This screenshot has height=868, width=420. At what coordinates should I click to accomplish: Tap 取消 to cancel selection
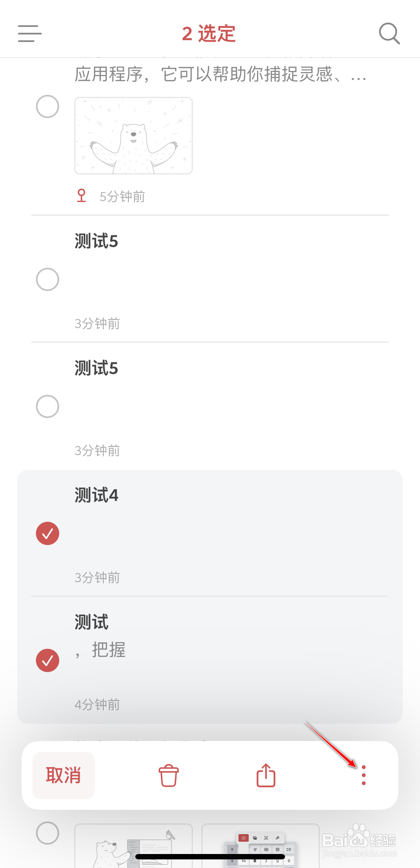tap(64, 775)
